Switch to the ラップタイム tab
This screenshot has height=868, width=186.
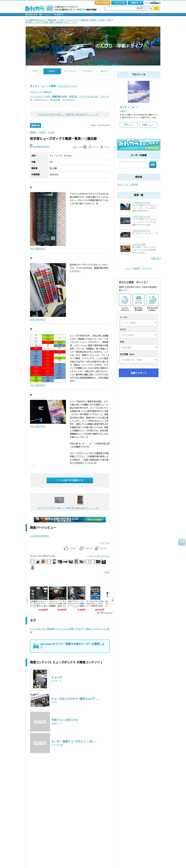[x=87, y=71]
